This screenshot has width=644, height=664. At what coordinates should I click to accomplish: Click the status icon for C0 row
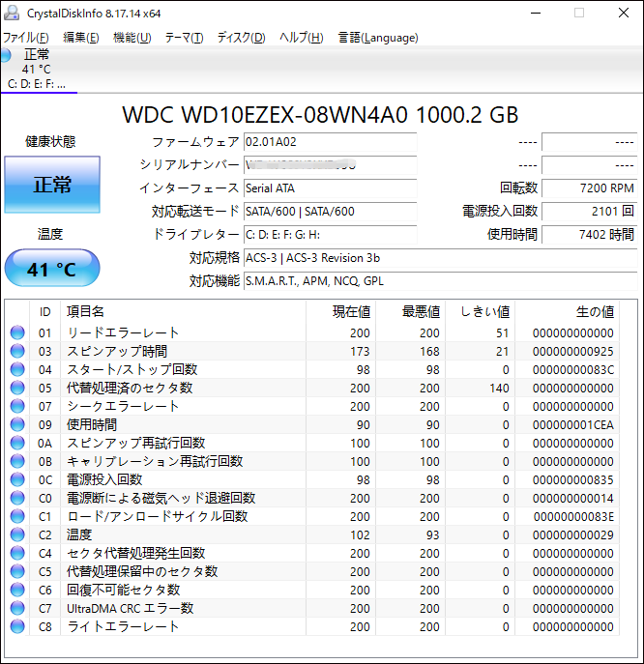coord(17,498)
